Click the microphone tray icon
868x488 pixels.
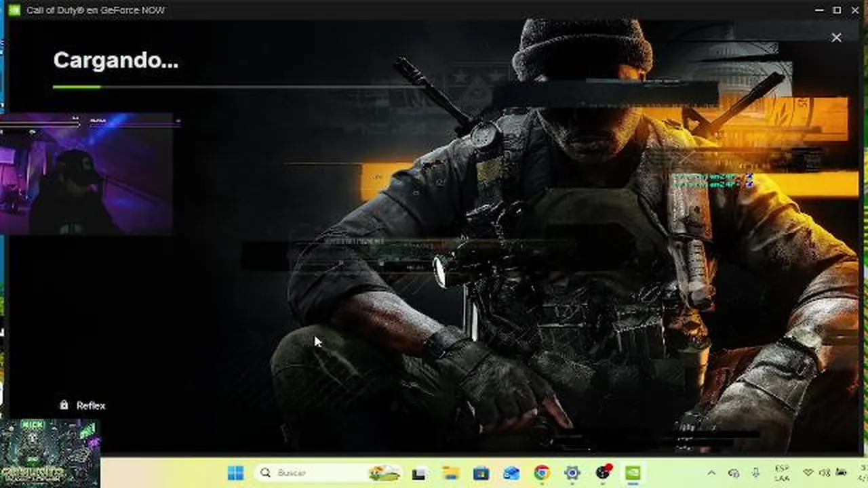[755, 472]
